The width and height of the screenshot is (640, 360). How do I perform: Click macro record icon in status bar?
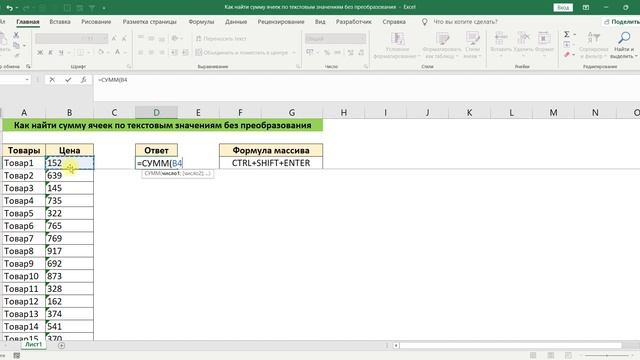(x=16, y=356)
